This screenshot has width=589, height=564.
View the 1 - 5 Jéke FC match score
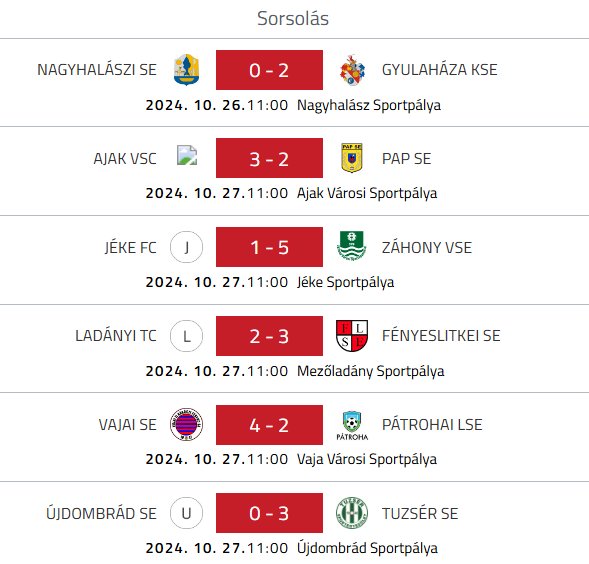tap(269, 247)
